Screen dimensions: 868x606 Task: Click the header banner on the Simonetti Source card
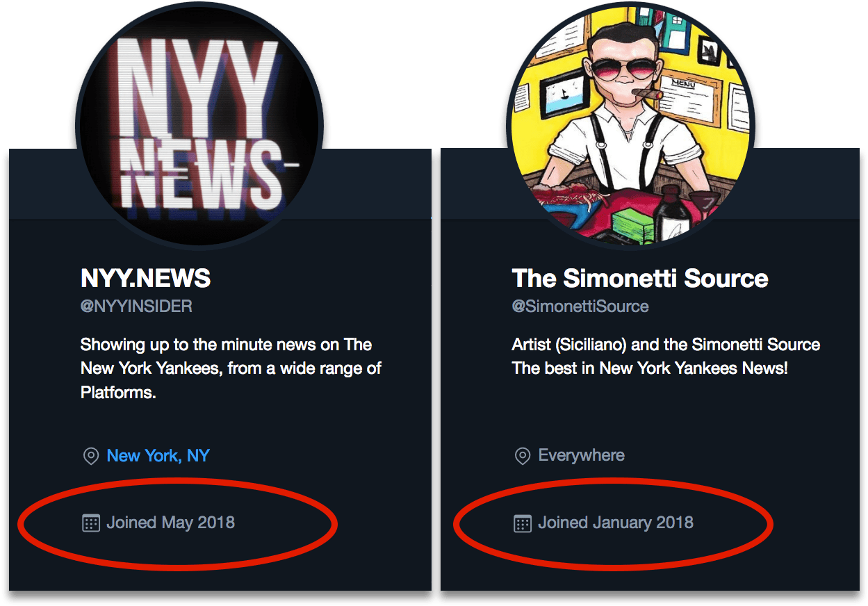pyautogui.click(x=806, y=184)
